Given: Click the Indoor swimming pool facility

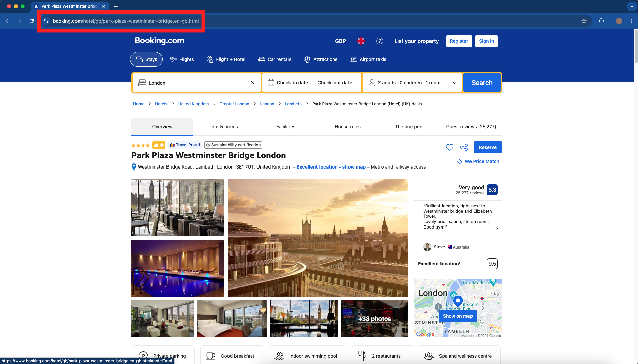Looking at the screenshot, I should [307, 356].
